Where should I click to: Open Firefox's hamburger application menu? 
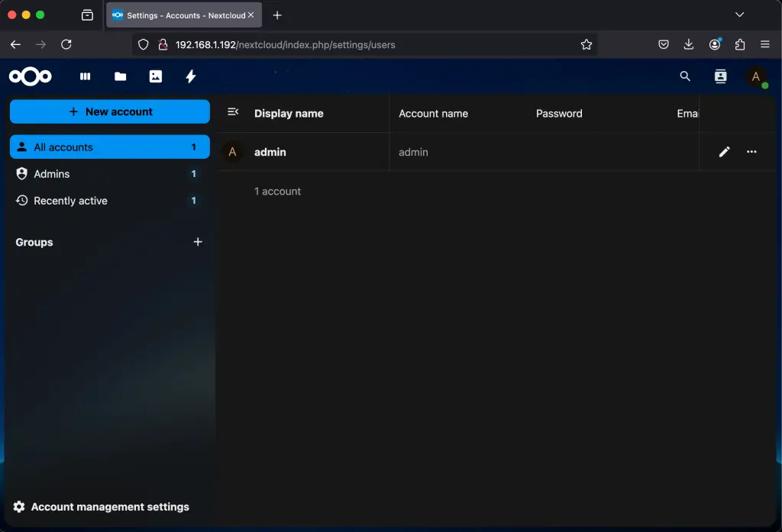(x=765, y=44)
